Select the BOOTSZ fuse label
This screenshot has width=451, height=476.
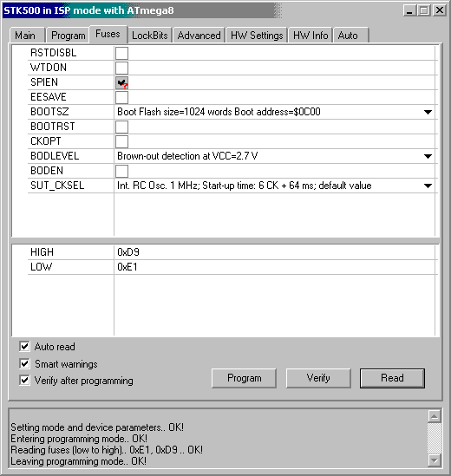(49, 112)
